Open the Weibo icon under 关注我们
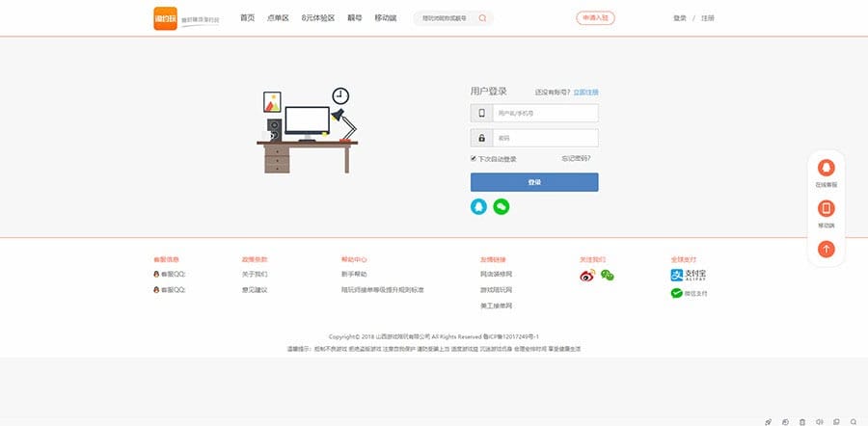Screen dimensions: 868x426 [x=587, y=275]
